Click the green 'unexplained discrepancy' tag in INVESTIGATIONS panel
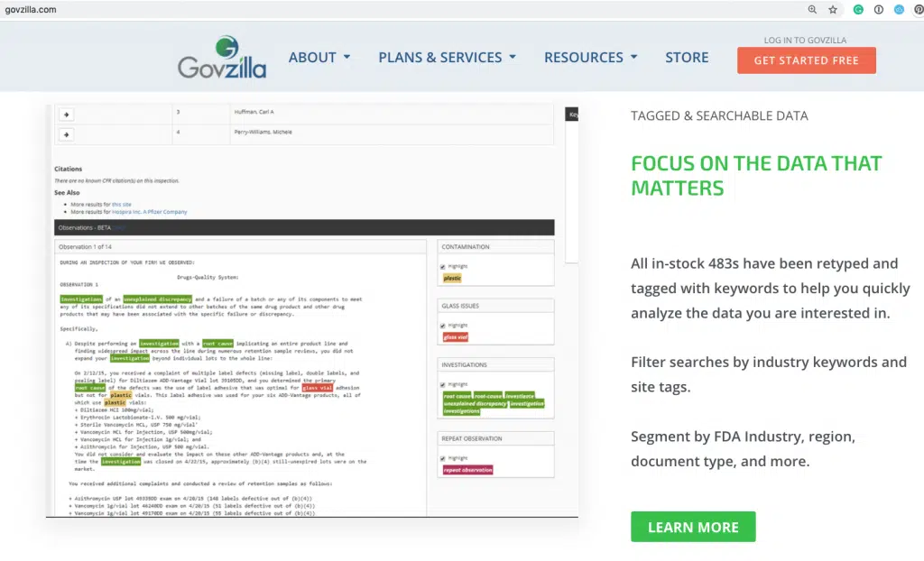 pyautogui.click(x=475, y=404)
